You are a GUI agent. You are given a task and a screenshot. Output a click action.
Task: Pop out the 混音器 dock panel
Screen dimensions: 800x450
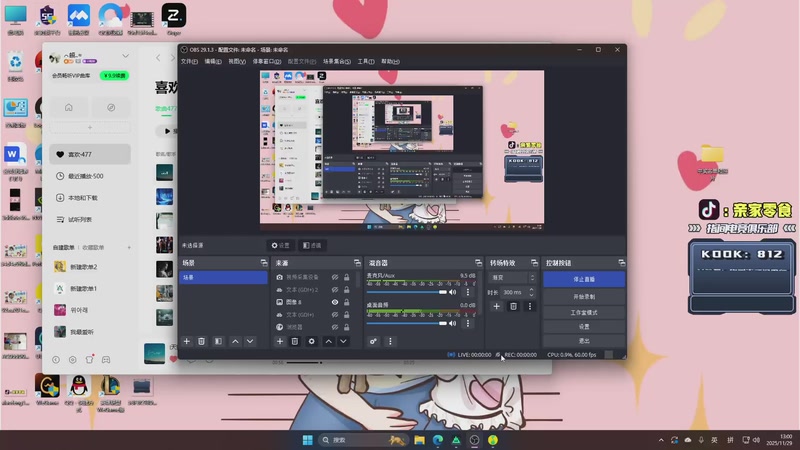(x=478, y=263)
